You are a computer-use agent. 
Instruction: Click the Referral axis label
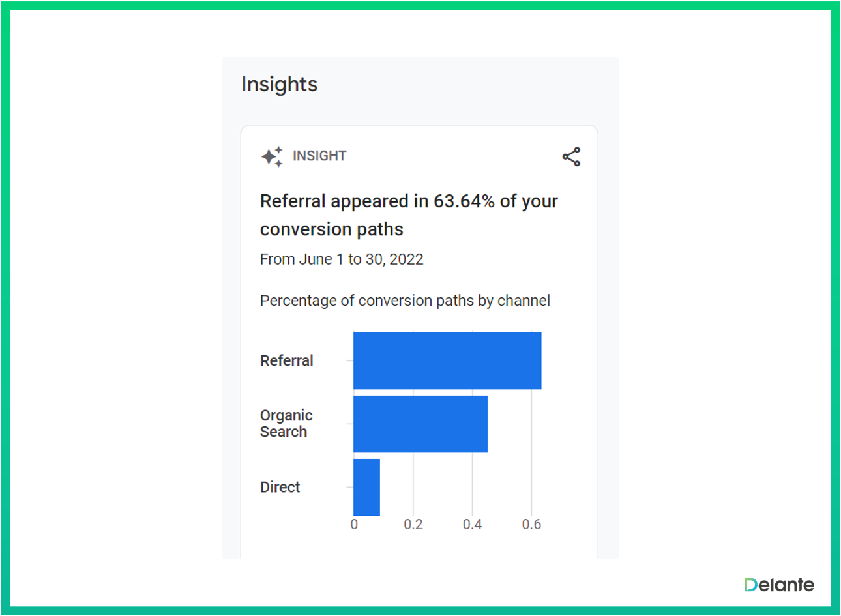pyautogui.click(x=287, y=360)
